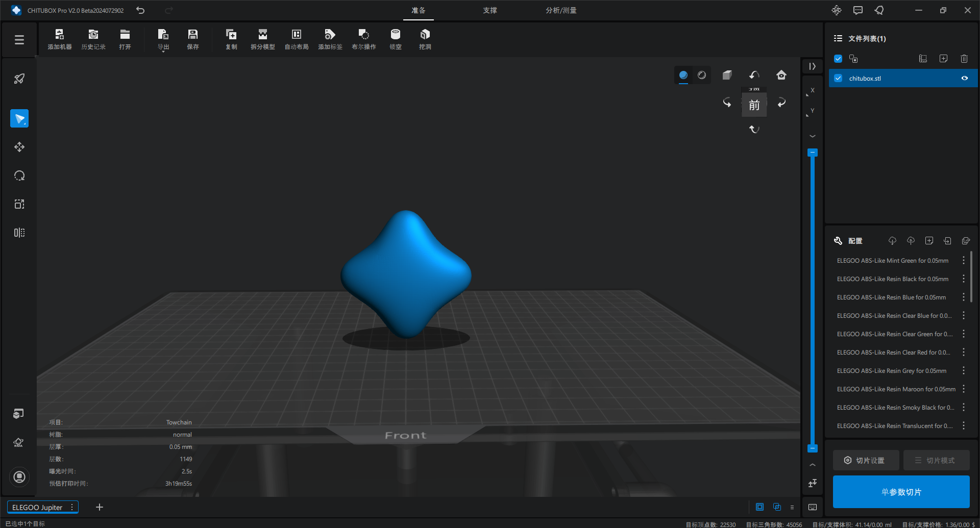Image resolution: width=980 pixels, height=528 pixels.
Task: Open options for ABS-Like Resin Grey profile
Action: pyautogui.click(x=964, y=371)
